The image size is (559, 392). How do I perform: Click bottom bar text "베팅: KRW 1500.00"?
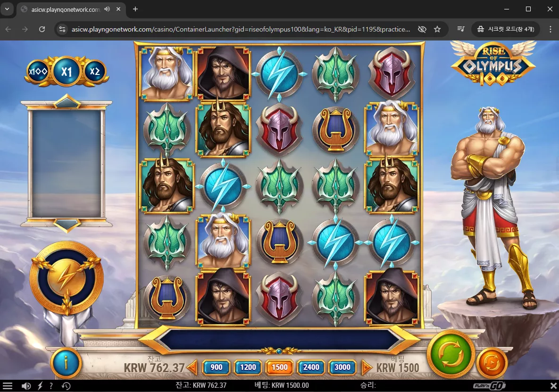click(282, 385)
